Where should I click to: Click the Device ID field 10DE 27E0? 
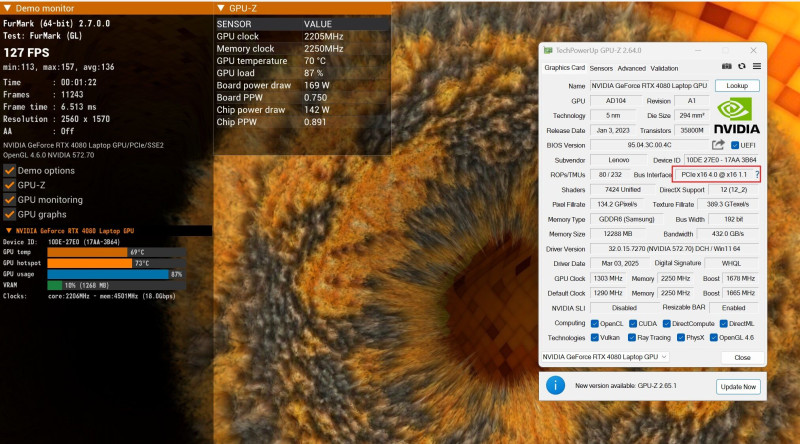[721, 160]
